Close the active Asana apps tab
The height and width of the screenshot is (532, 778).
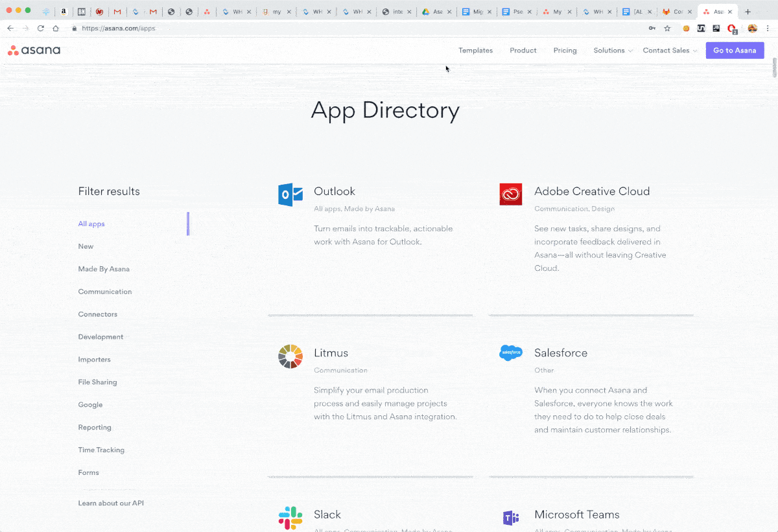click(730, 12)
